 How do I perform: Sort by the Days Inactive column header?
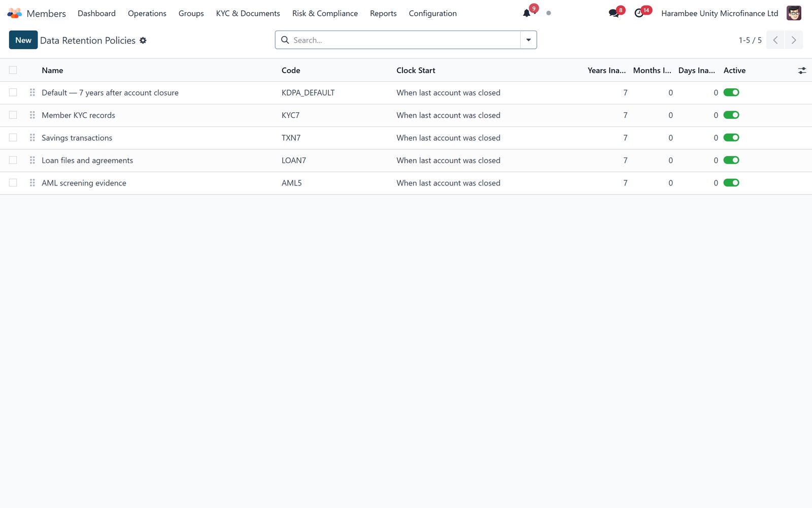click(697, 71)
